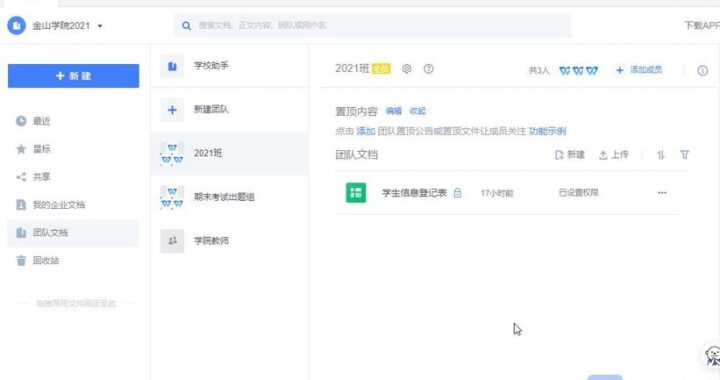720x380 pixels.
Task: Click the help question mark icon
Action: 428,69
